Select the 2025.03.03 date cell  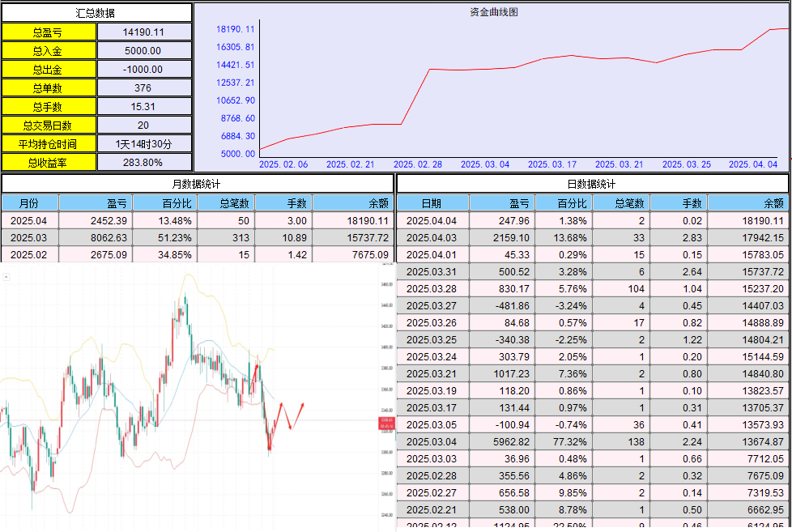433,459
